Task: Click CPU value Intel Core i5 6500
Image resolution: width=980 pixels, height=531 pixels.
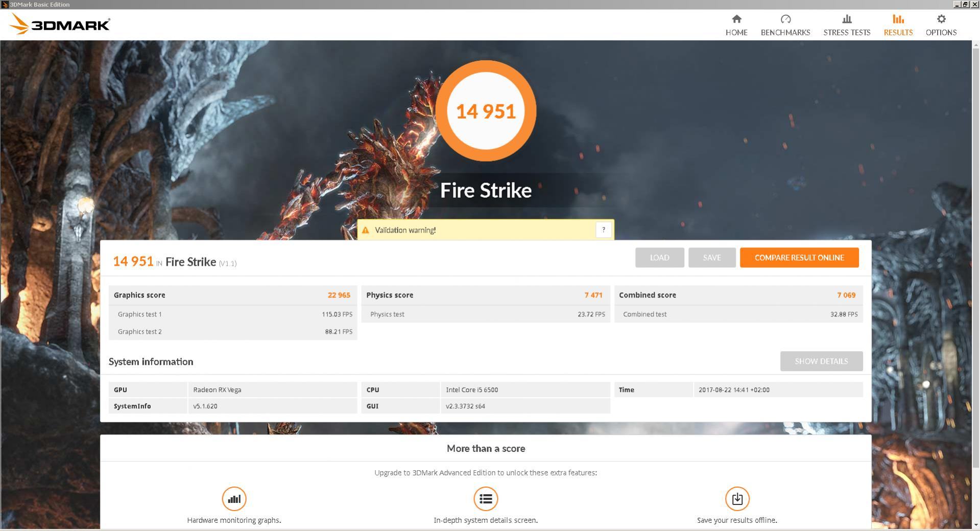Action: tap(472, 390)
